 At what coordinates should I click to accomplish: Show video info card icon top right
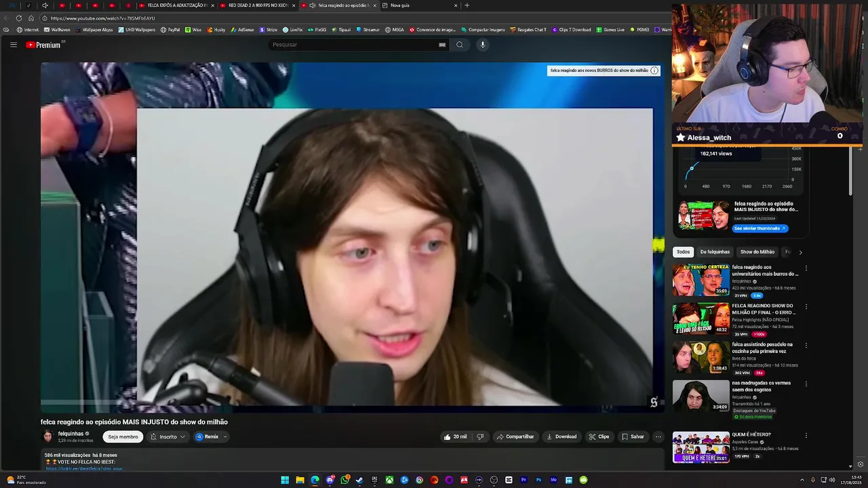[x=654, y=70]
